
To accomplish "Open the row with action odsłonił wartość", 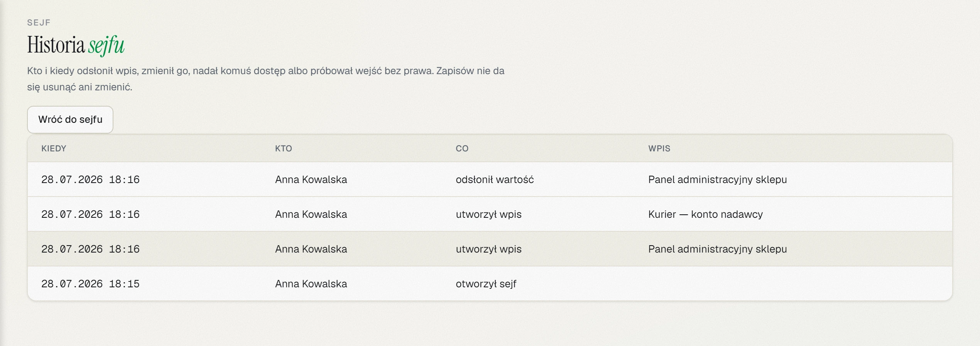I will tap(490, 180).
